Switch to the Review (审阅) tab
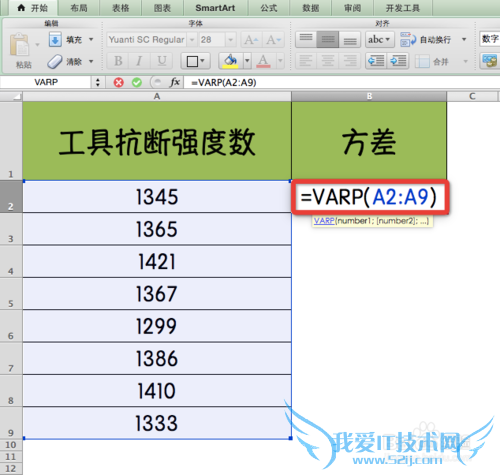Viewport: 500px width, 475px height. coord(352,8)
